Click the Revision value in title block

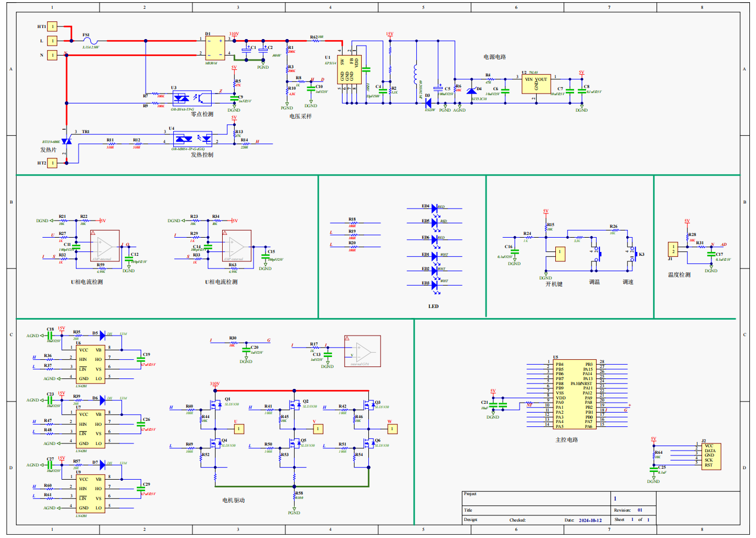(640, 510)
